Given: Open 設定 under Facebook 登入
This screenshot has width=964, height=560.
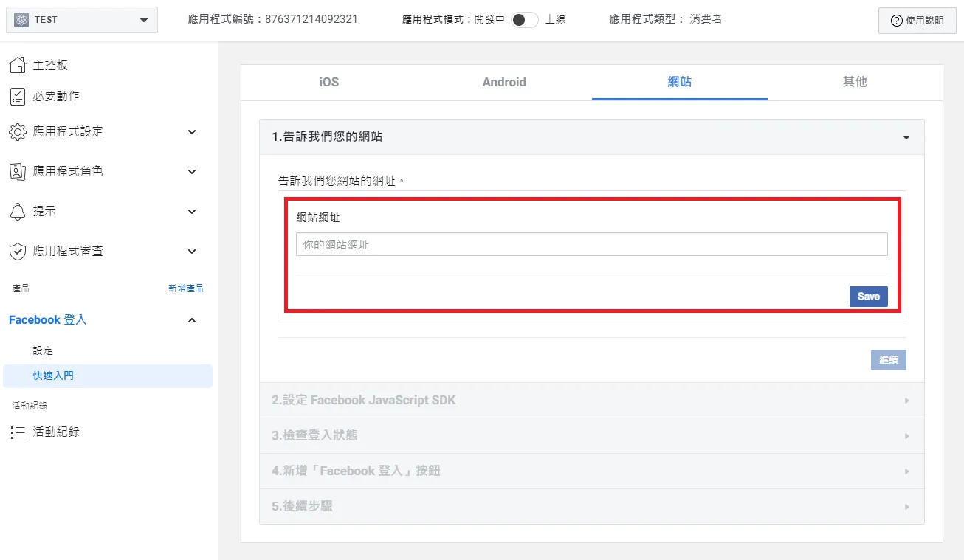Looking at the screenshot, I should [43, 350].
